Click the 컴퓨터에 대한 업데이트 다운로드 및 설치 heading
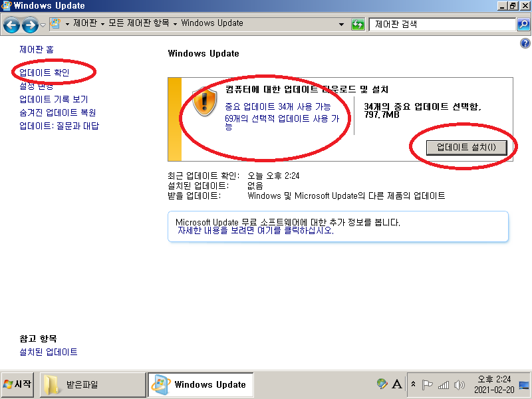The width and height of the screenshot is (532, 399). [x=307, y=89]
